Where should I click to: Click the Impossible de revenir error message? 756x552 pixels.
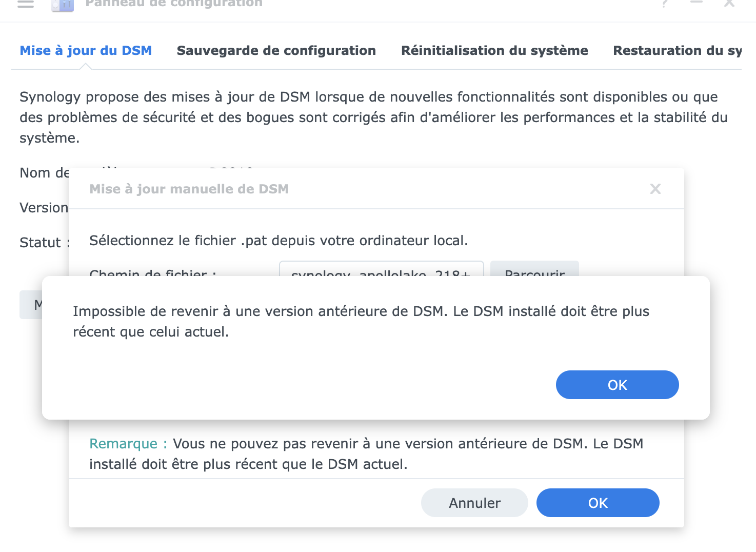[x=361, y=322]
